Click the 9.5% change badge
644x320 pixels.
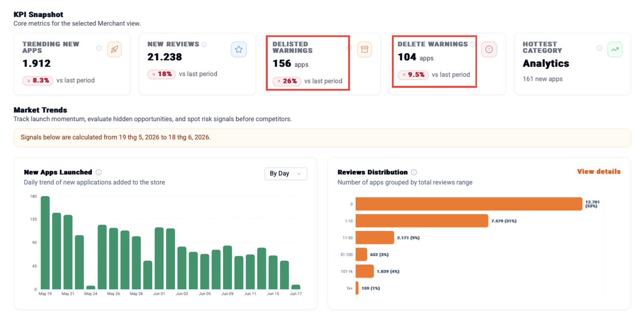point(413,75)
